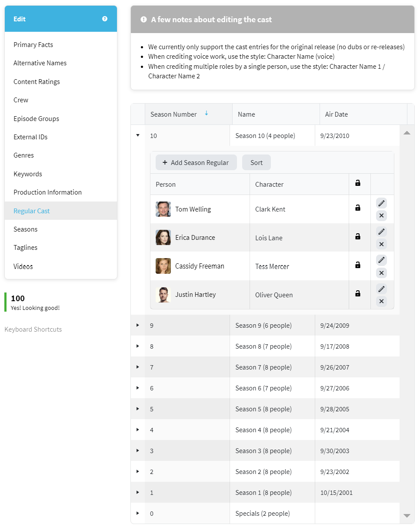420x531 pixels.
Task: Open the Primary Facts section
Action: coord(33,45)
